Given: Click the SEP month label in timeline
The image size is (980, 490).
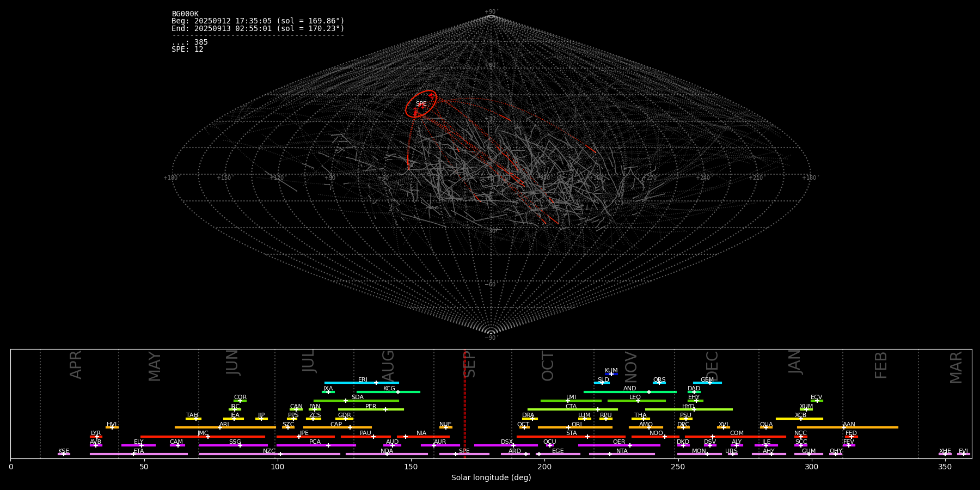Looking at the screenshot, I should (470, 364).
